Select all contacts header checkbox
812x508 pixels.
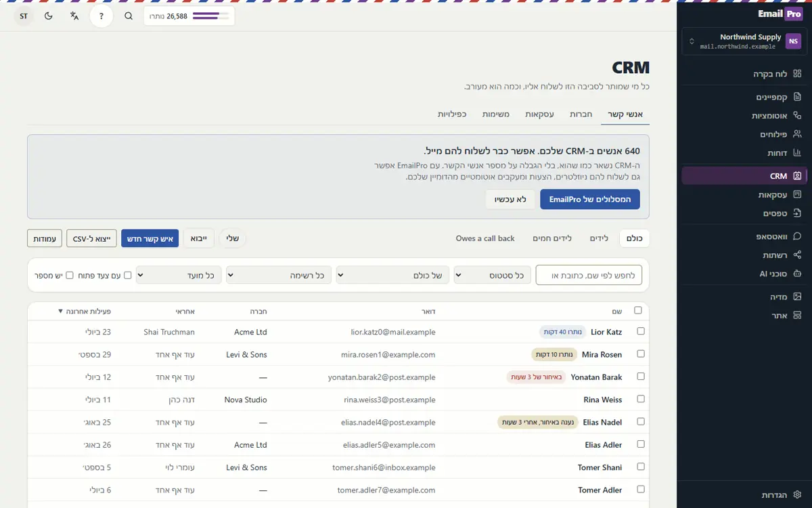coord(637,310)
